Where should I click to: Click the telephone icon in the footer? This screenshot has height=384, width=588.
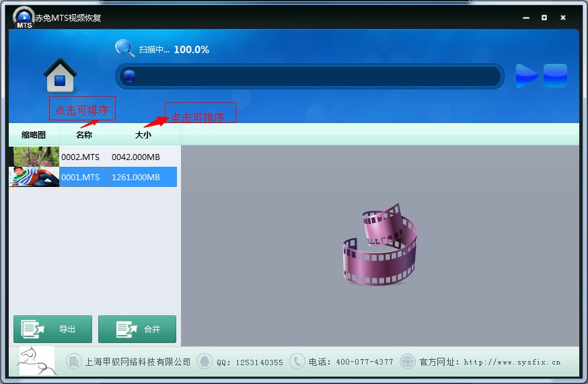pos(297,362)
